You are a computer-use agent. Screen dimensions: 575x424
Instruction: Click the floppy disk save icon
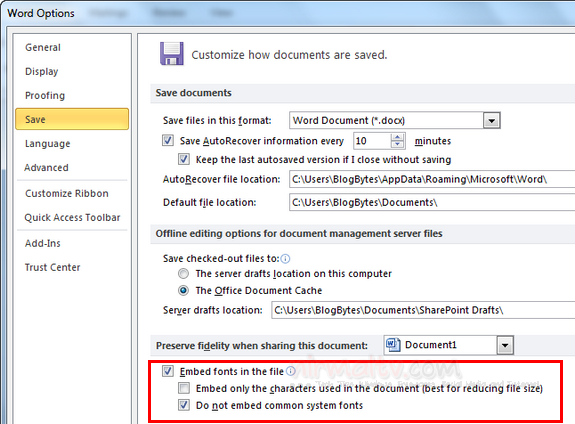tap(172, 54)
